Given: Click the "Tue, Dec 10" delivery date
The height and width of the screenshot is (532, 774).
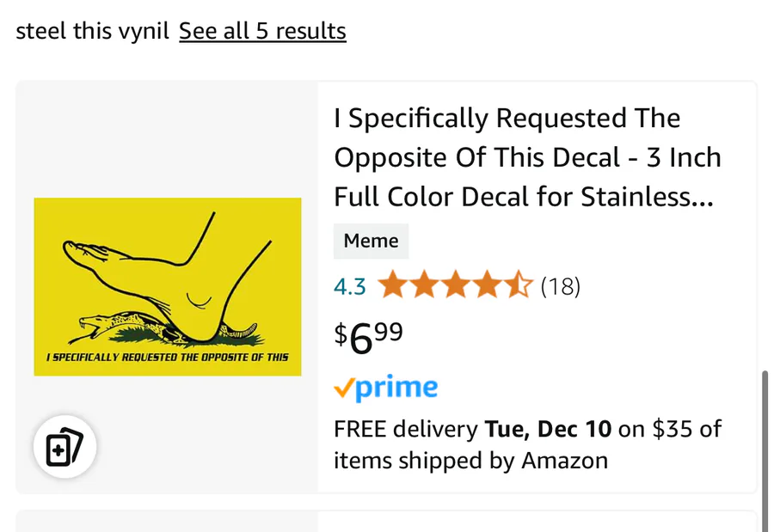Looking at the screenshot, I should pyautogui.click(x=548, y=429).
